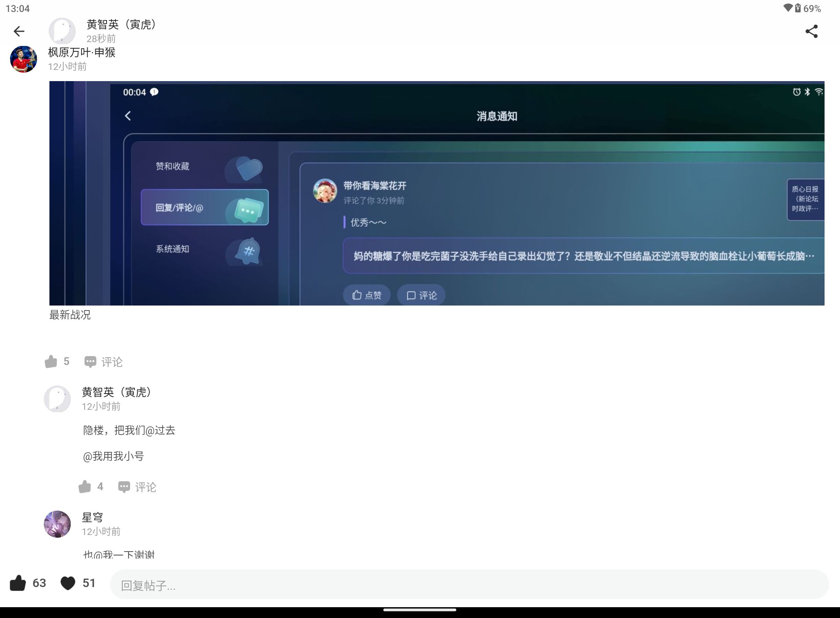
Task: Open 黄智英（寅虎）avatar in the header
Action: 62,31
